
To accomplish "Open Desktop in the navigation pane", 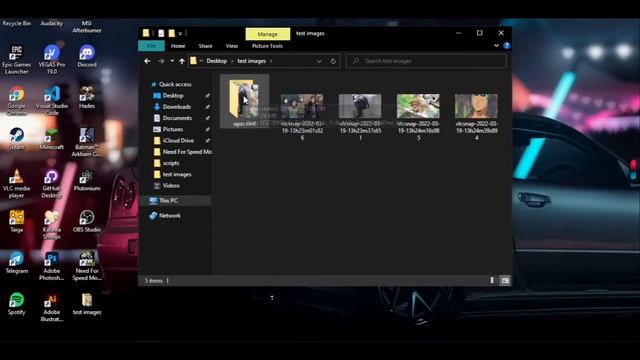I will click(173, 96).
